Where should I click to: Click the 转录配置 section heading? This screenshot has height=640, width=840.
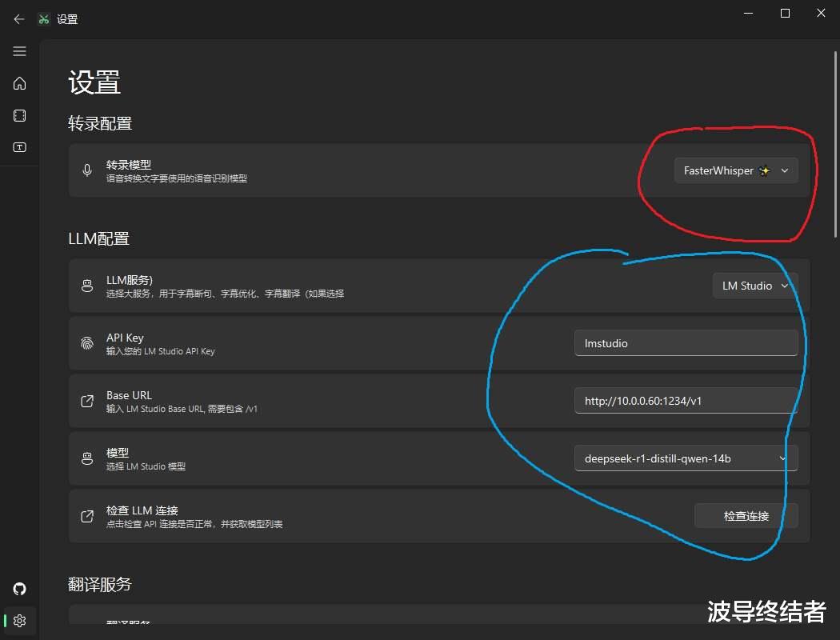(100, 124)
